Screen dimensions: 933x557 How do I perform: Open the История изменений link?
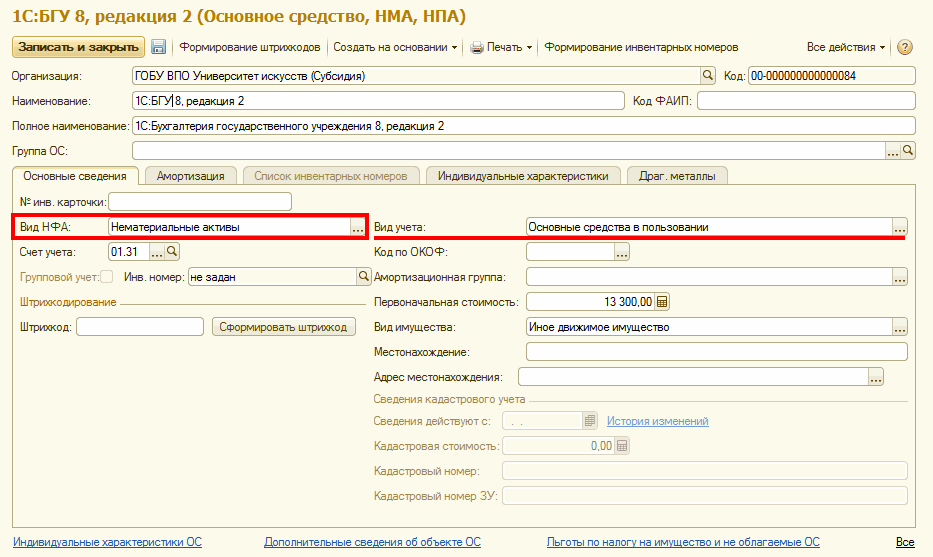click(657, 421)
